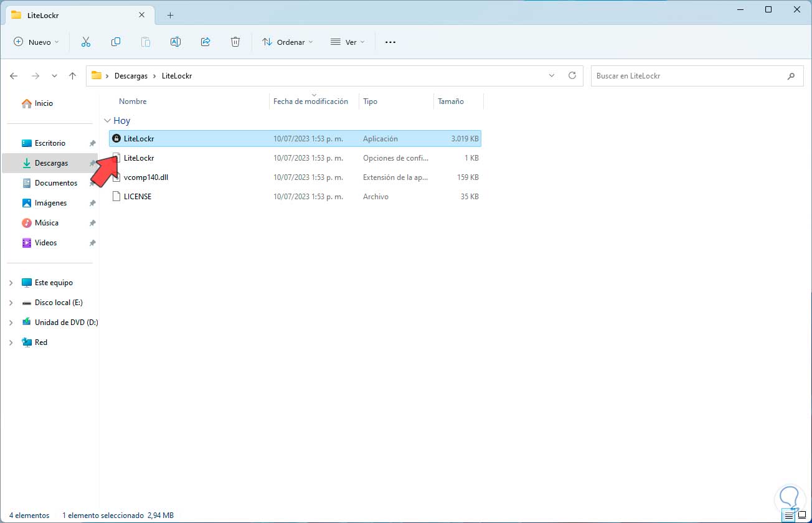
Task: Click the Copy icon in toolbar
Action: point(116,42)
